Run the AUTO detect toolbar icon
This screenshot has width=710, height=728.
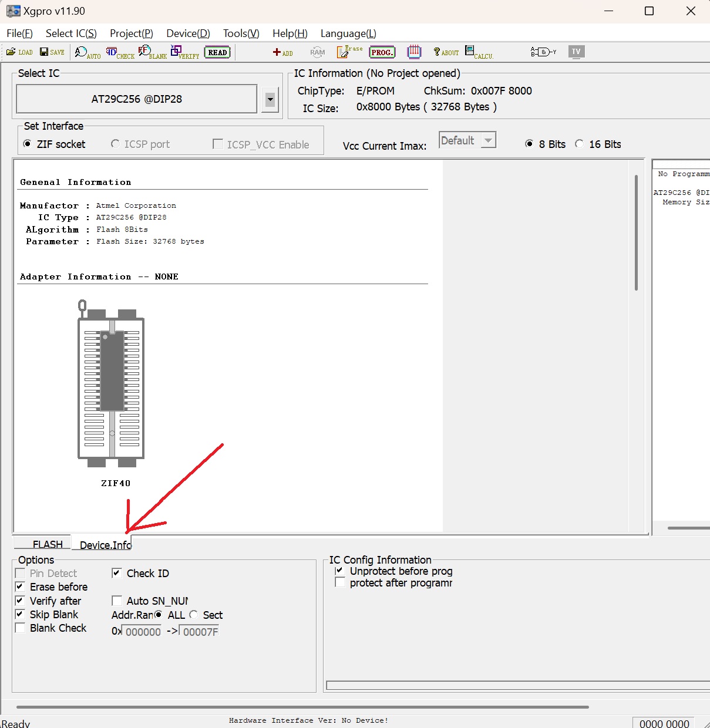[87, 53]
